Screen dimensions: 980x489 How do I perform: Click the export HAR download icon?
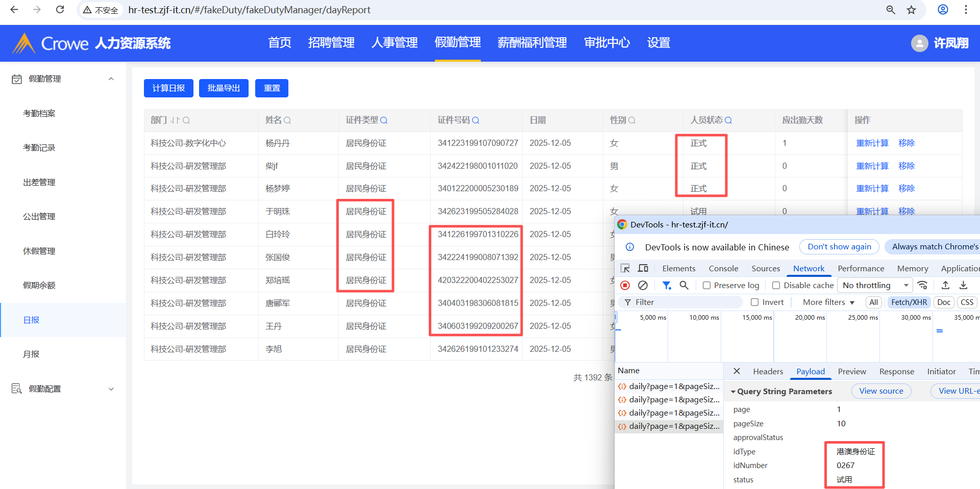click(964, 286)
